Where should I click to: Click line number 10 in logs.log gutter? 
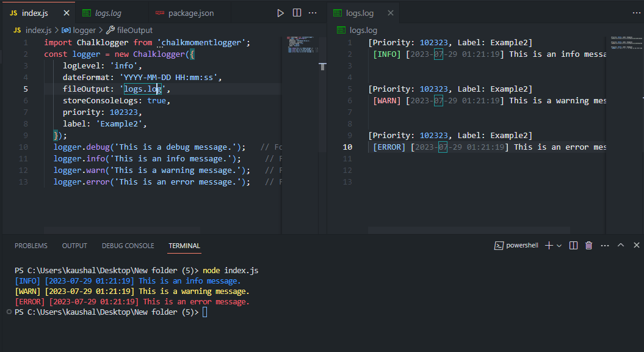[x=347, y=147]
